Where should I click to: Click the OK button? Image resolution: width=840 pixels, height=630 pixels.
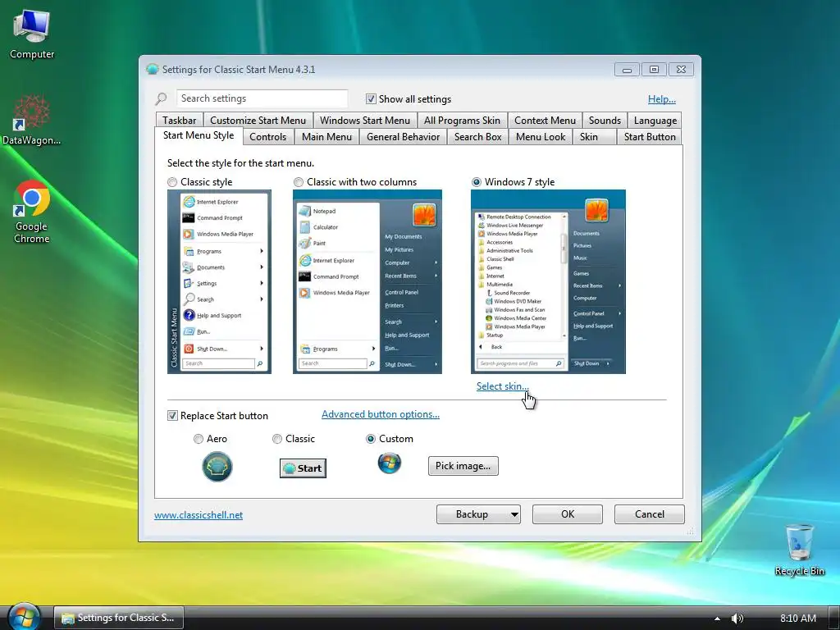pos(568,514)
